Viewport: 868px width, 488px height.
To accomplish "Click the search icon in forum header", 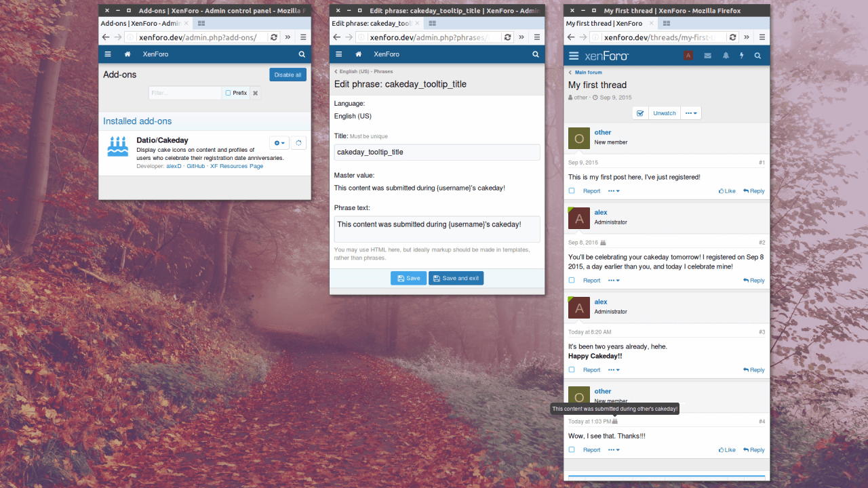I will pos(758,56).
